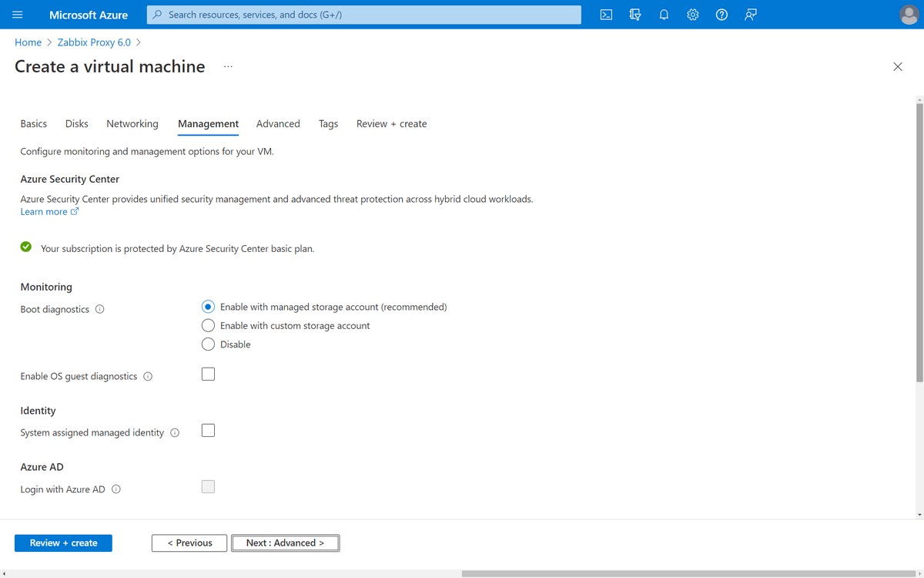Switch to the Advanced tab
The height and width of the screenshot is (578, 924).
coord(278,123)
